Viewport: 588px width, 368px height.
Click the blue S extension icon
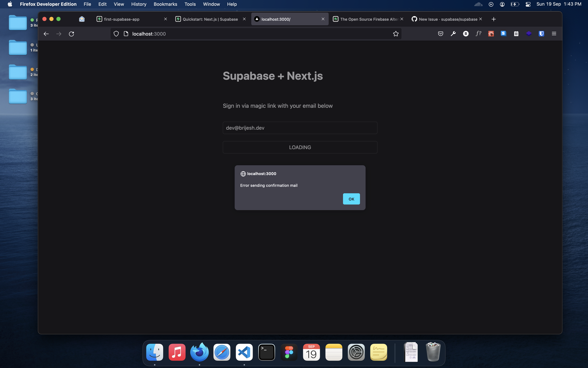[x=503, y=34]
